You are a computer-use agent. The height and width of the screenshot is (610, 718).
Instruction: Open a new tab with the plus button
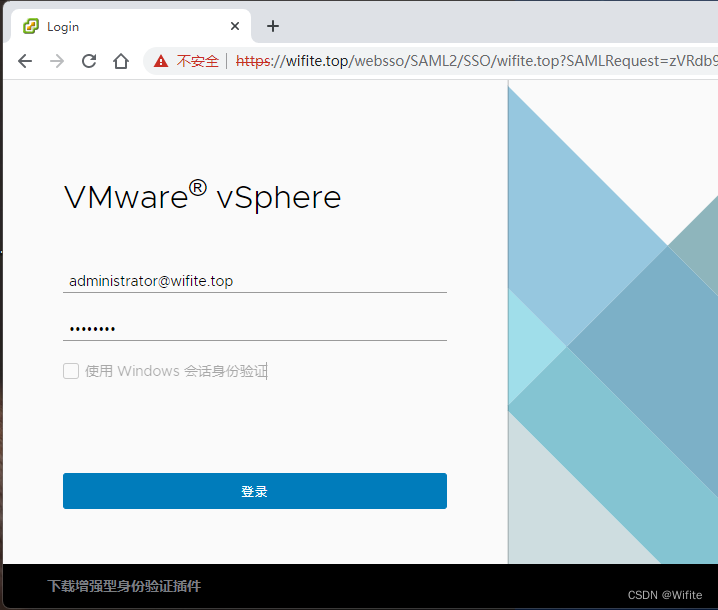[x=273, y=26]
